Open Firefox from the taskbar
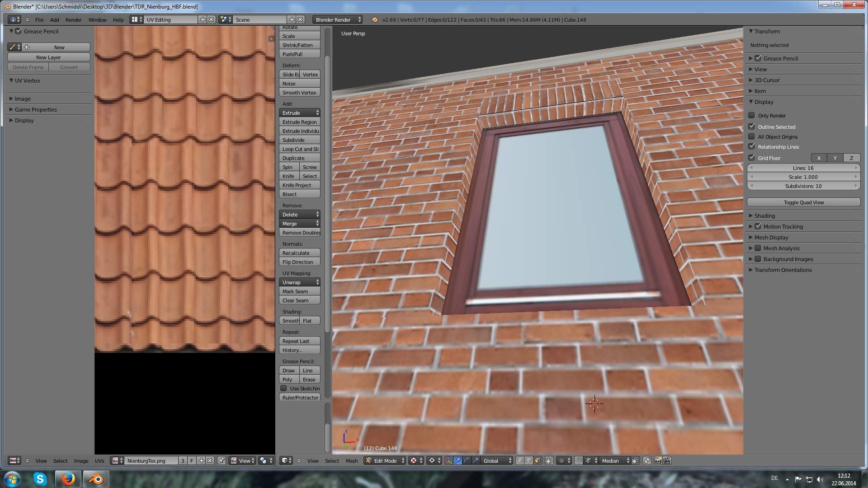Viewport: 868px width, 488px height. coord(68,479)
